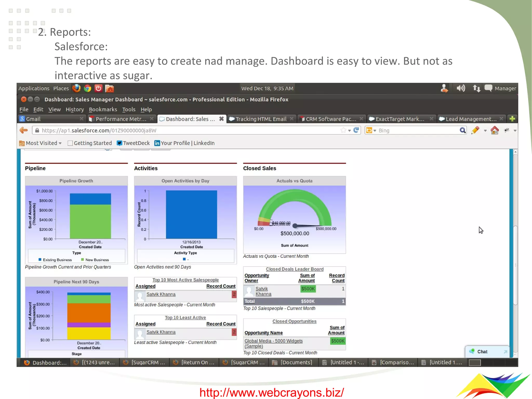Click the Manager session label

click(505, 88)
